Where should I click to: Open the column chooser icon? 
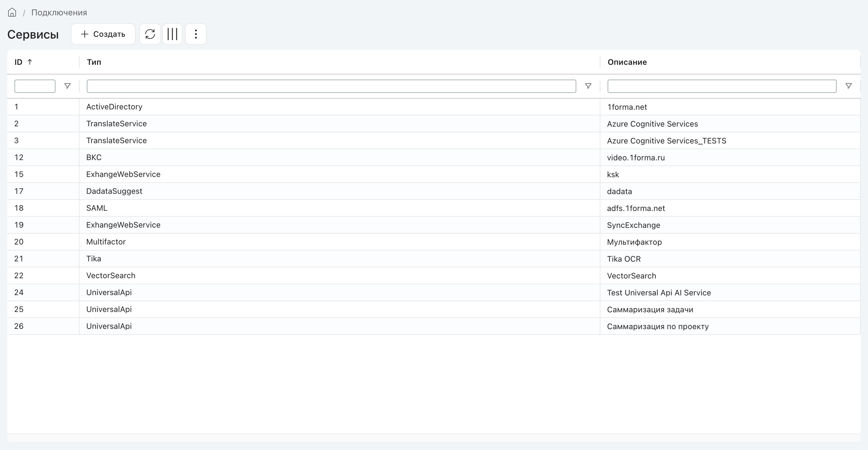tap(172, 34)
